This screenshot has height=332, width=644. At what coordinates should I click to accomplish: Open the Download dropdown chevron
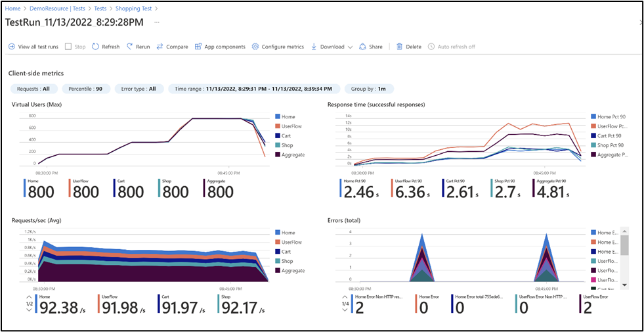coord(350,47)
